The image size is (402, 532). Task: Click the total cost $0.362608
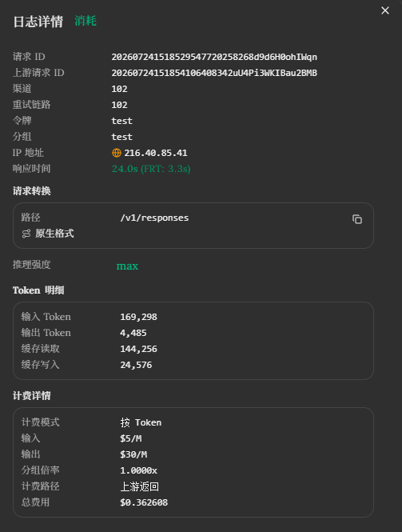coord(144,502)
